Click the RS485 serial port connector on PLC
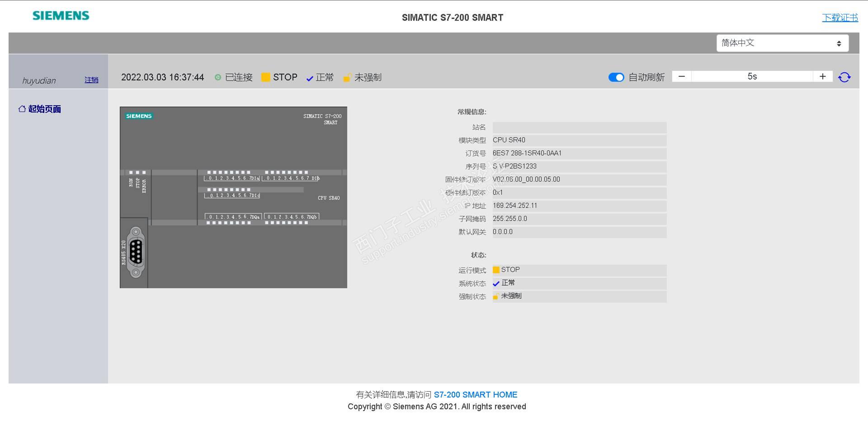This screenshot has height=421, width=868. click(136, 252)
